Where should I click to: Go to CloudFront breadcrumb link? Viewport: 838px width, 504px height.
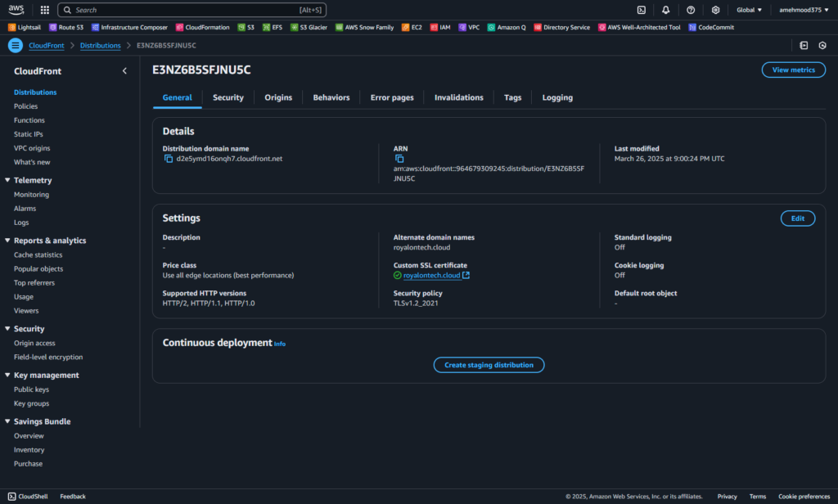47,46
